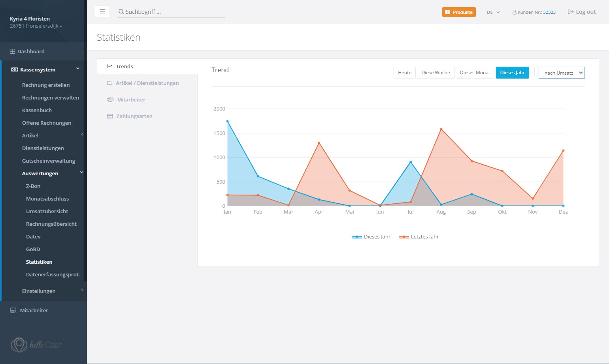Open GoBD page

33,249
